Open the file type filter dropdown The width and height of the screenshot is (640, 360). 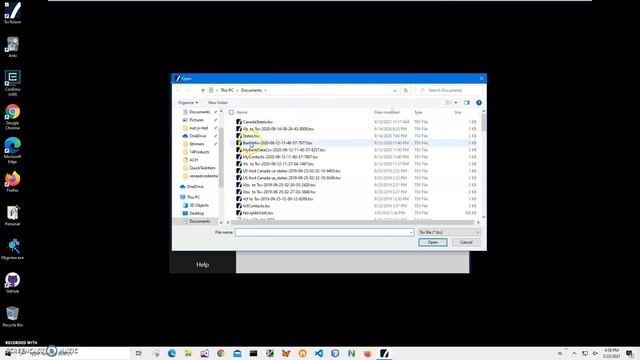pyautogui.click(x=449, y=232)
